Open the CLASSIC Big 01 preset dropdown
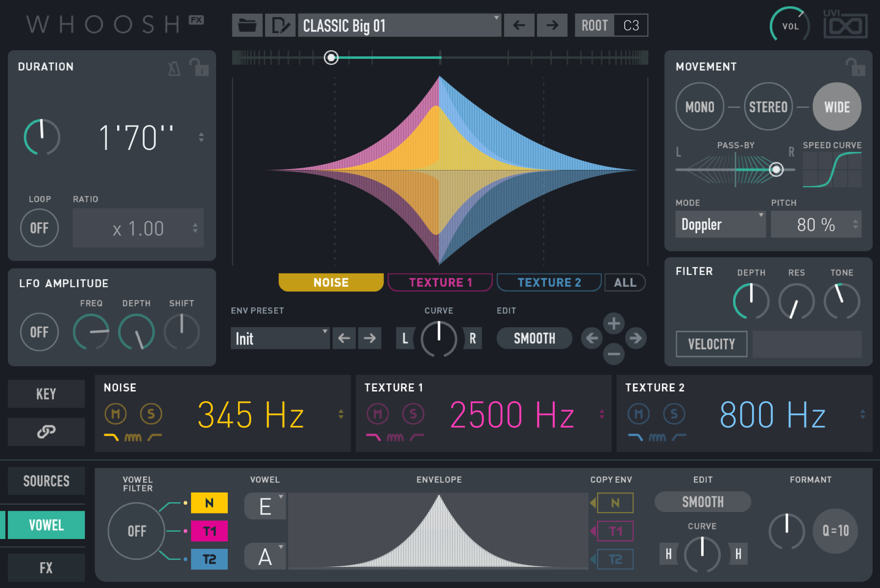Image resolution: width=880 pixels, height=588 pixels. (x=399, y=25)
